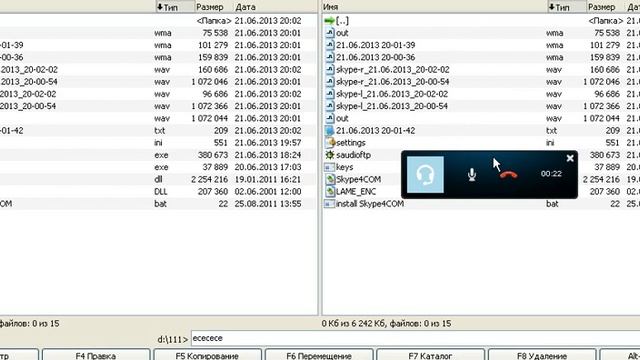Viewport: 640px width, 360px height.
Task: Mute microphone in Skype call widget
Action: (472, 175)
